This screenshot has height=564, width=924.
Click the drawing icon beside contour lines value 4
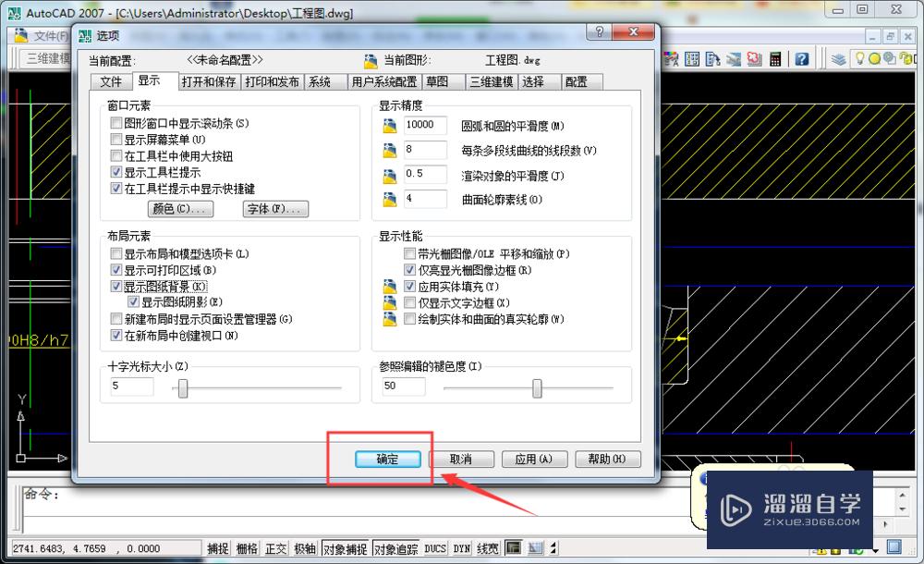(x=390, y=200)
